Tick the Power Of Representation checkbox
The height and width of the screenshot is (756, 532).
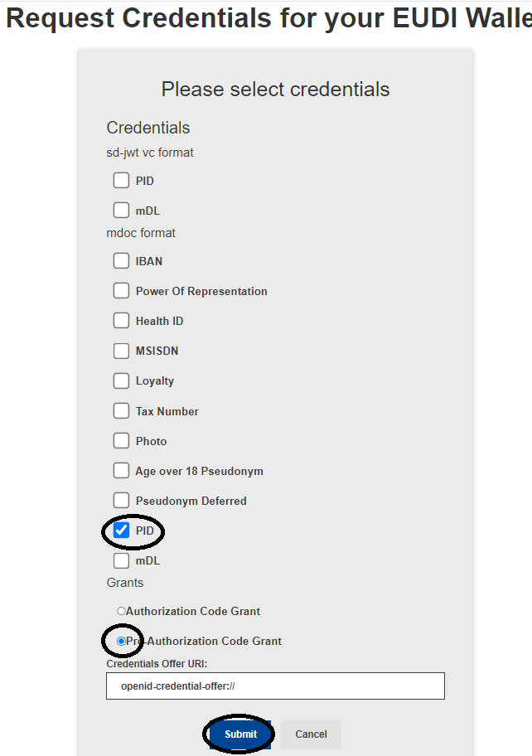122,291
